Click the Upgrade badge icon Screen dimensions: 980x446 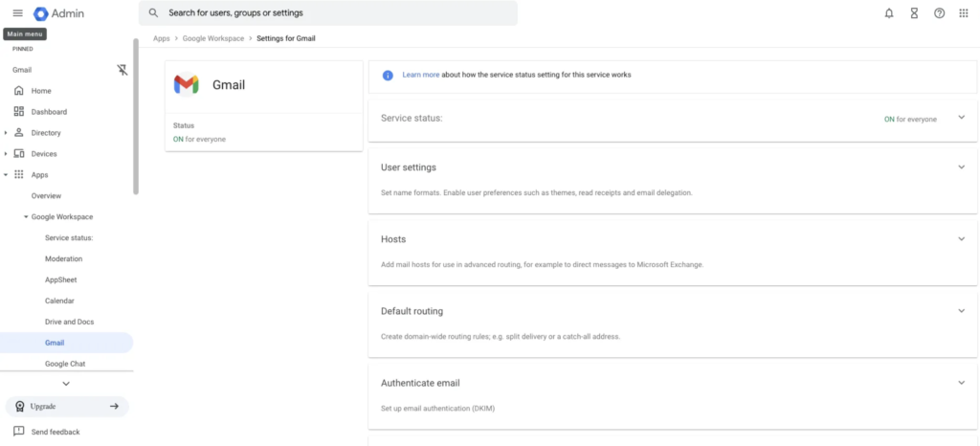click(20, 406)
